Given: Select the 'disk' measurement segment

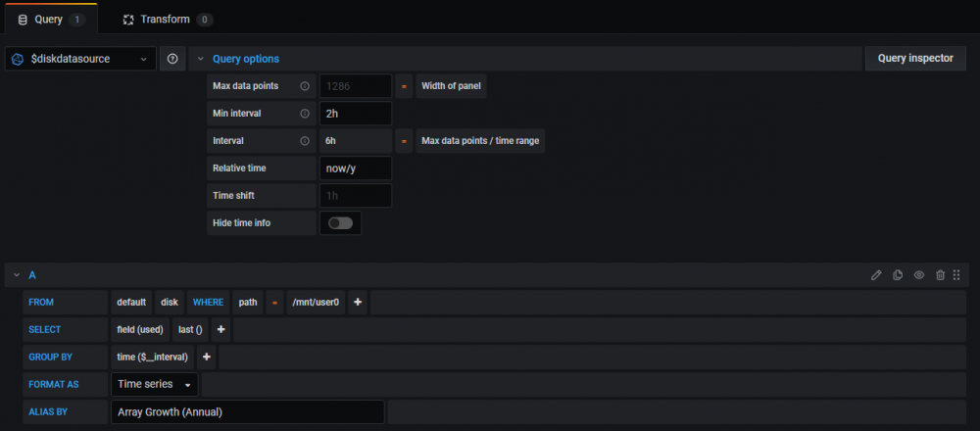Looking at the screenshot, I should 170,303.
